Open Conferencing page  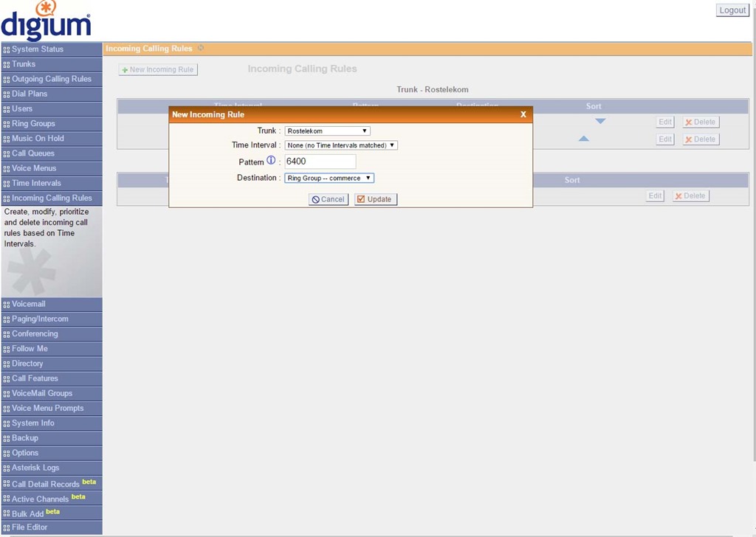click(x=52, y=334)
